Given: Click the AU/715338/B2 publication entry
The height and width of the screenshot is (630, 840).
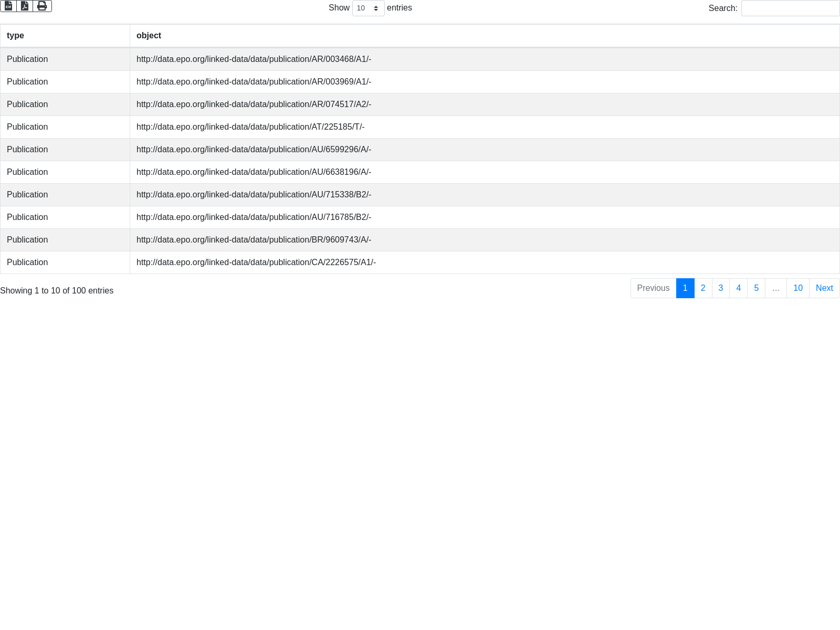Looking at the screenshot, I should (254, 195).
